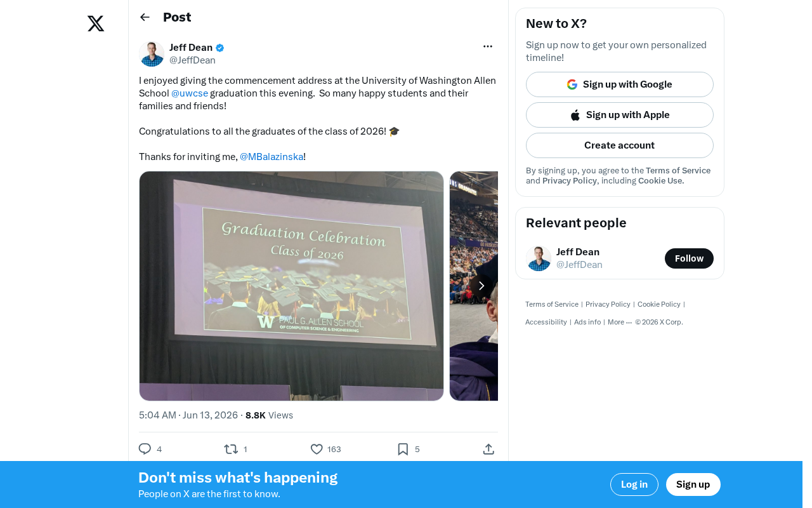812x508 pixels.
Task: Follow Jeff Dean
Action: tap(689, 258)
